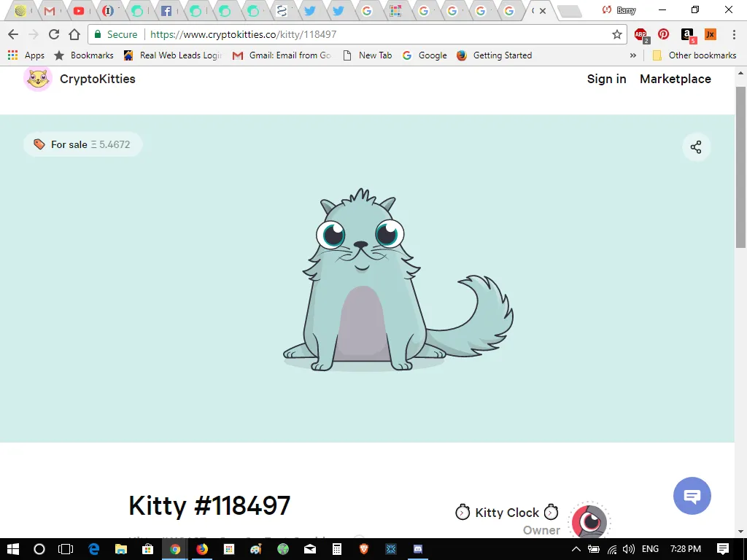Click the volume speaker tray icon
Screen dimensions: 747x560
coord(628,549)
